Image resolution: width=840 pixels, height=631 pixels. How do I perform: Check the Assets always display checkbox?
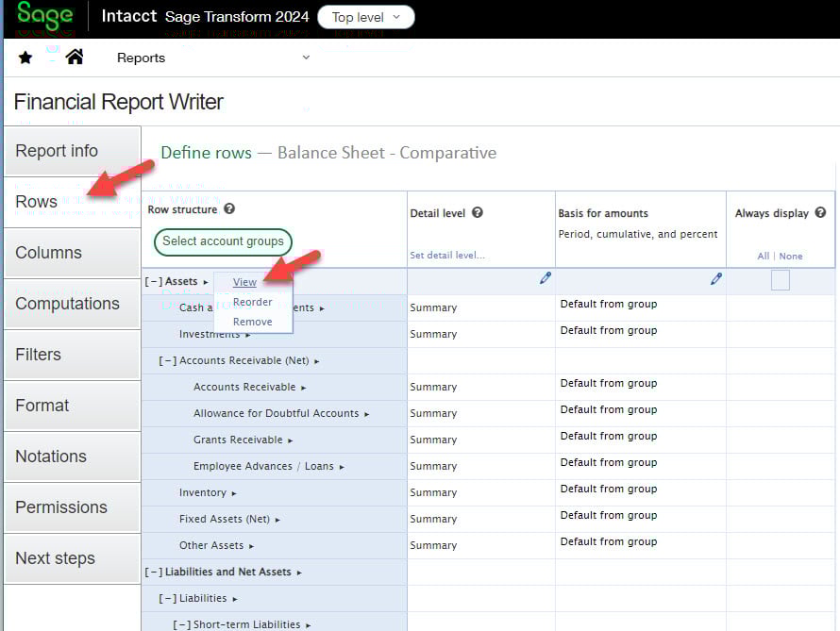[x=780, y=280]
